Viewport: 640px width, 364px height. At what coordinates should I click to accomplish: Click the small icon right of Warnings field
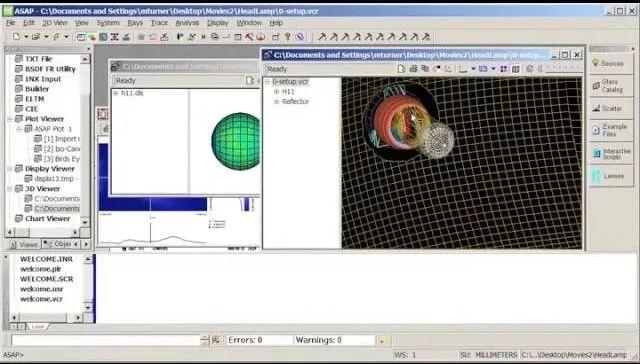(382, 340)
